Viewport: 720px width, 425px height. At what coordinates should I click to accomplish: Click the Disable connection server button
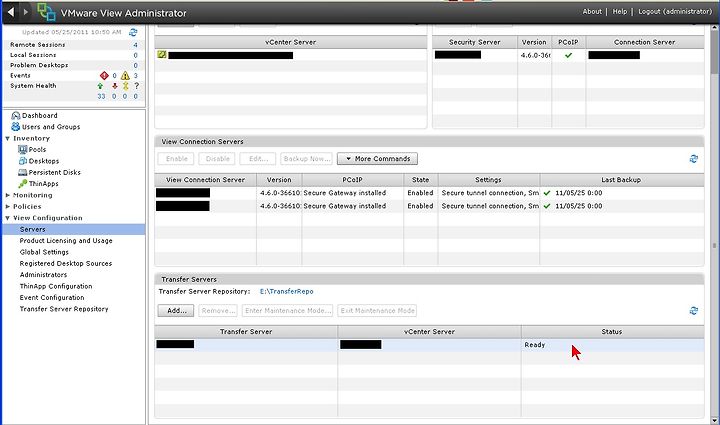(x=217, y=159)
